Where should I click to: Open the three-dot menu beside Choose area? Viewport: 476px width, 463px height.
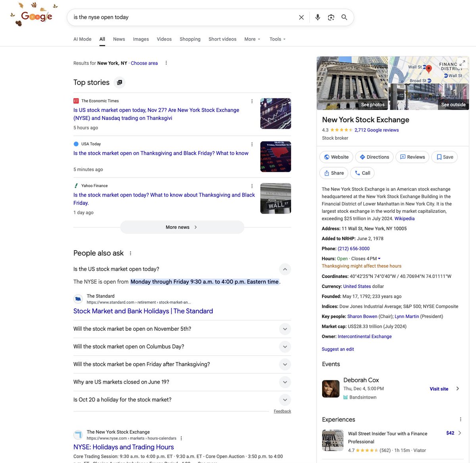click(x=166, y=63)
